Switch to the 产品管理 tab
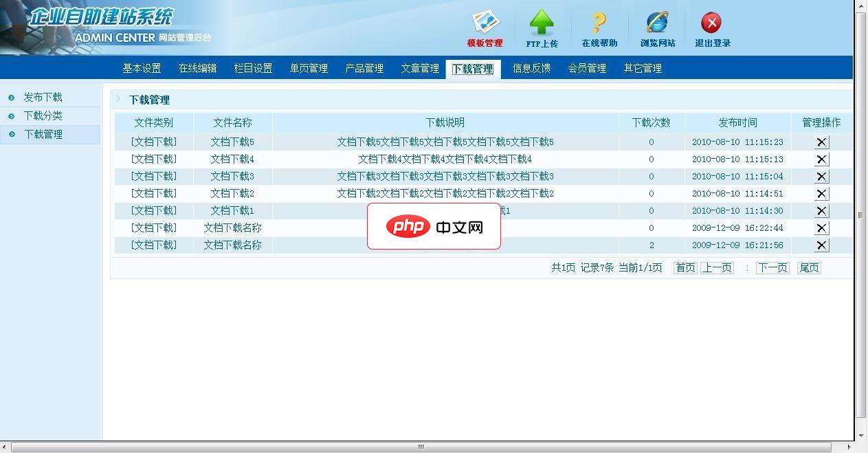 click(364, 69)
